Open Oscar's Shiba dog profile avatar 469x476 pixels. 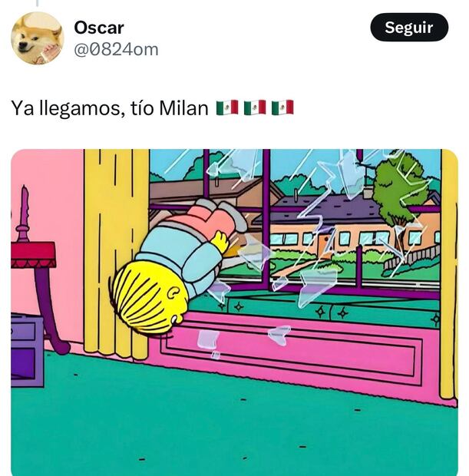point(38,38)
